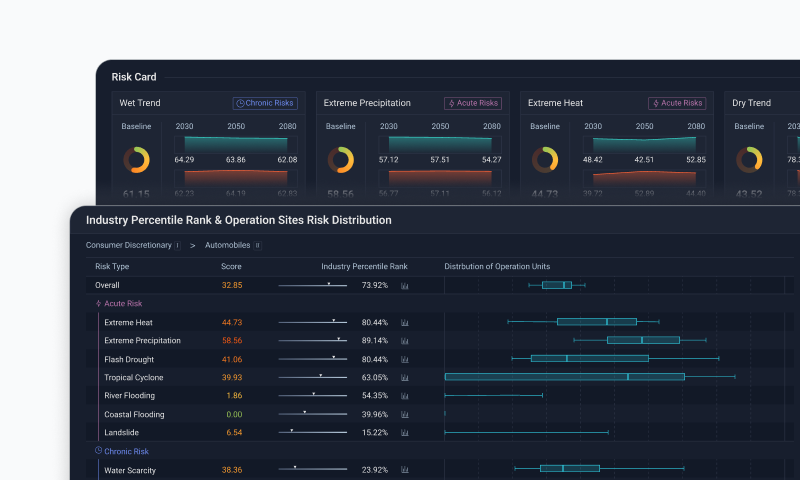The image size is (800, 480).
Task: Click the Wet Trend baseline donut chart
Action: (136, 160)
